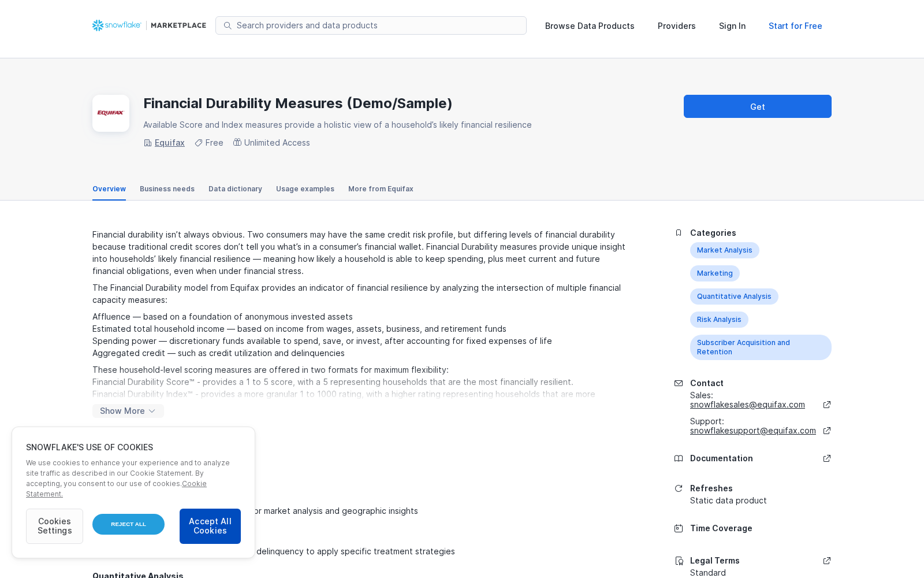Click Start for Free link
This screenshot has height=578, width=924.
pyautogui.click(x=795, y=26)
